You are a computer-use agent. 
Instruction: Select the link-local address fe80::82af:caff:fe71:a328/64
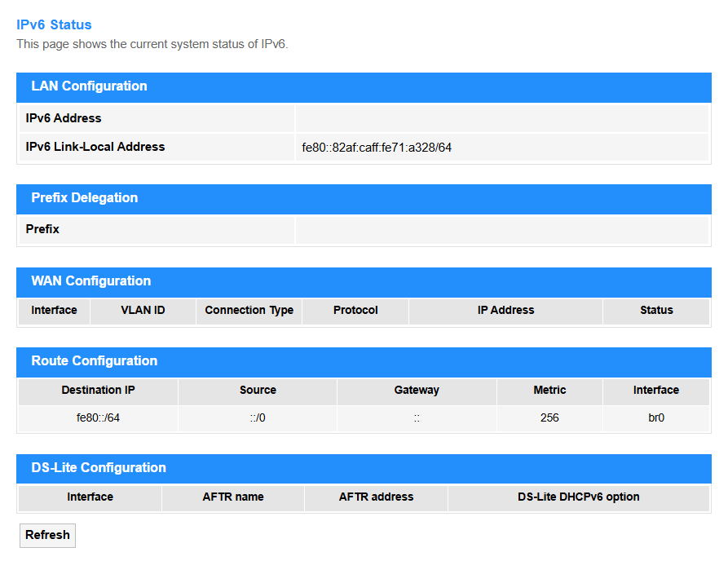click(x=377, y=148)
